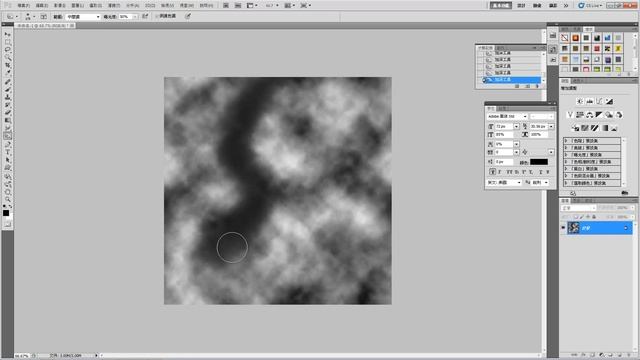Add an Exposure adjustment layer
Image resolution: width=640 pixels, height=360 pixels.
pyautogui.click(x=609, y=101)
